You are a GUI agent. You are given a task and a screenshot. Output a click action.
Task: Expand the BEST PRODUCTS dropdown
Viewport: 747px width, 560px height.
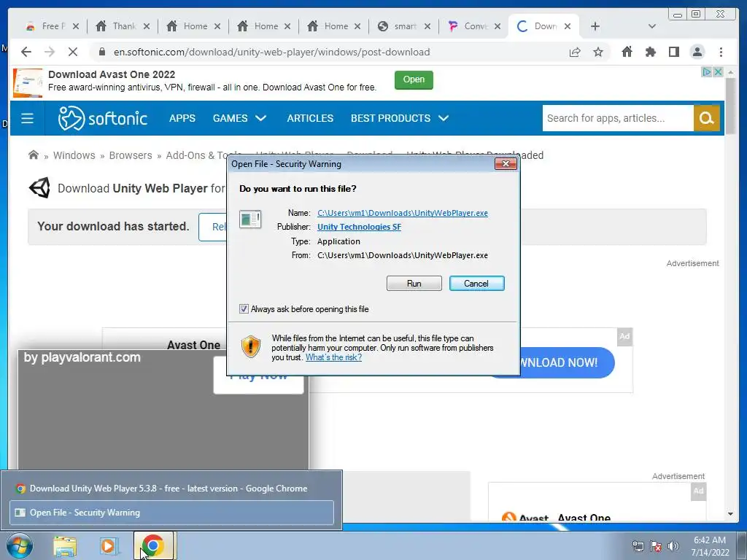tap(400, 118)
